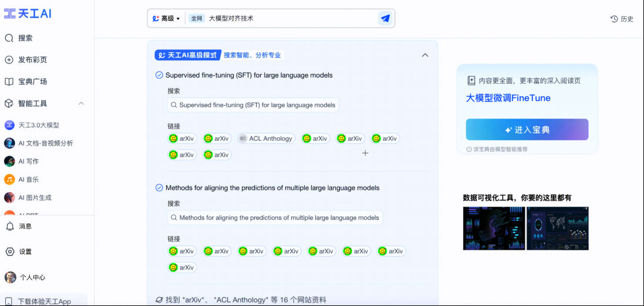This screenshot has height=306, width=644.
Task: Collapse the 天工AI高级模式 panel
Action: click(x=425, y=55)
